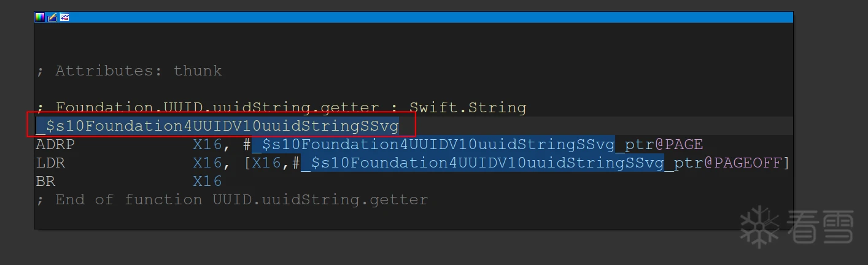Select the X16 operand of BR

tap(207, 182)
